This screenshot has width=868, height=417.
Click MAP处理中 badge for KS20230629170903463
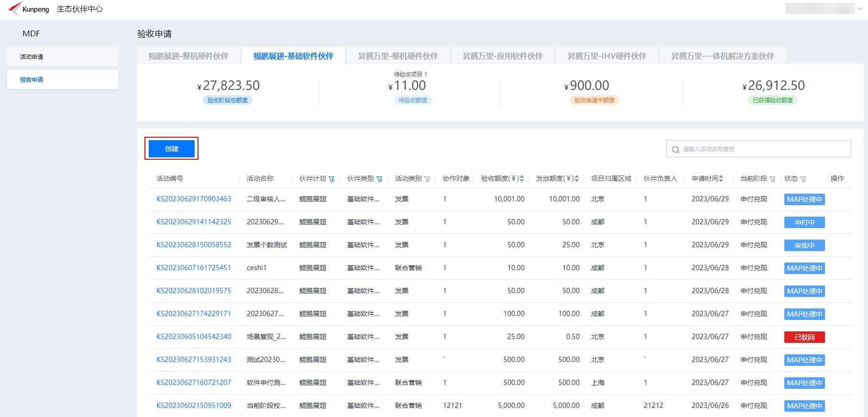coord(804,199)
